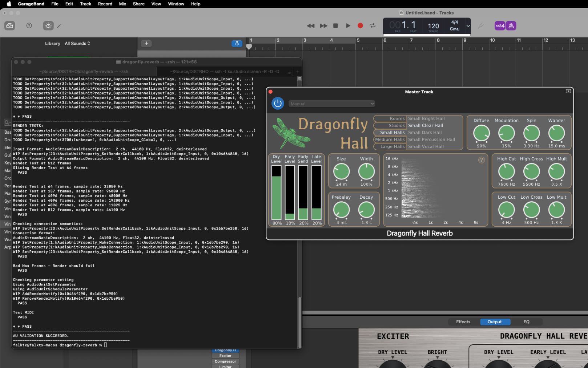The image size is (588, 368).
Task: Click the Predelay knob
Action: coord(341,210)
